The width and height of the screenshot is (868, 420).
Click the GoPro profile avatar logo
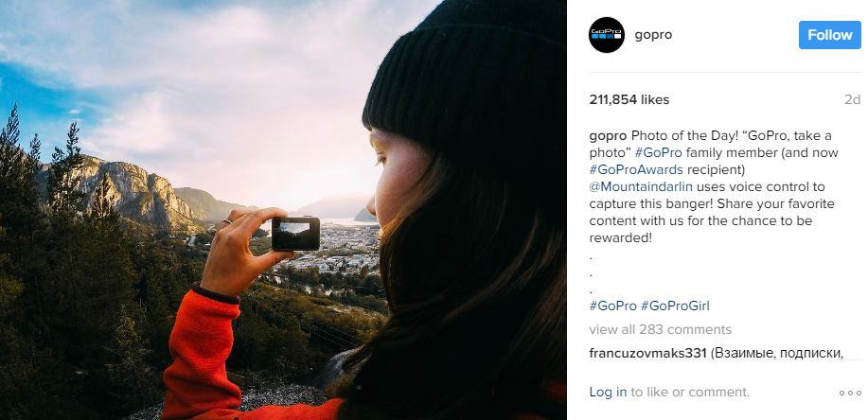(x=607, y=35)
